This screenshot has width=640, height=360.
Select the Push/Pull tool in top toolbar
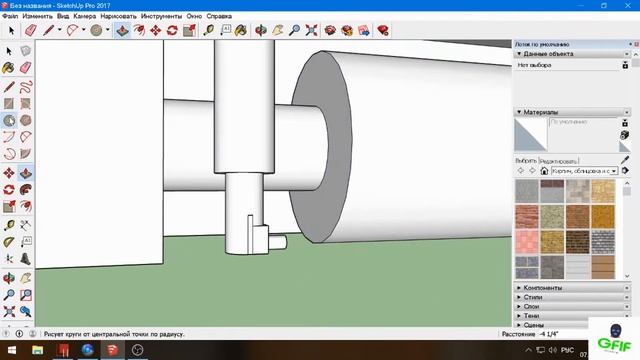click(122, 30)
